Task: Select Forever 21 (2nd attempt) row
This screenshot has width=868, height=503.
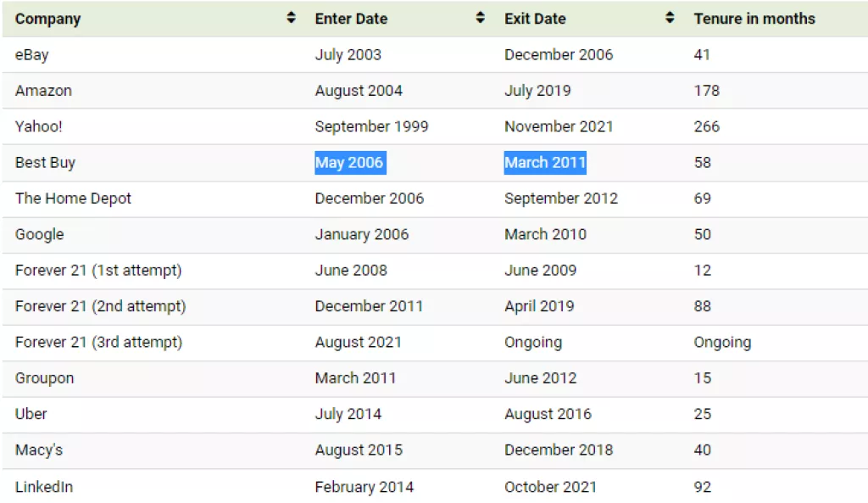Action: pyautogui.click(x=100, y=306)
